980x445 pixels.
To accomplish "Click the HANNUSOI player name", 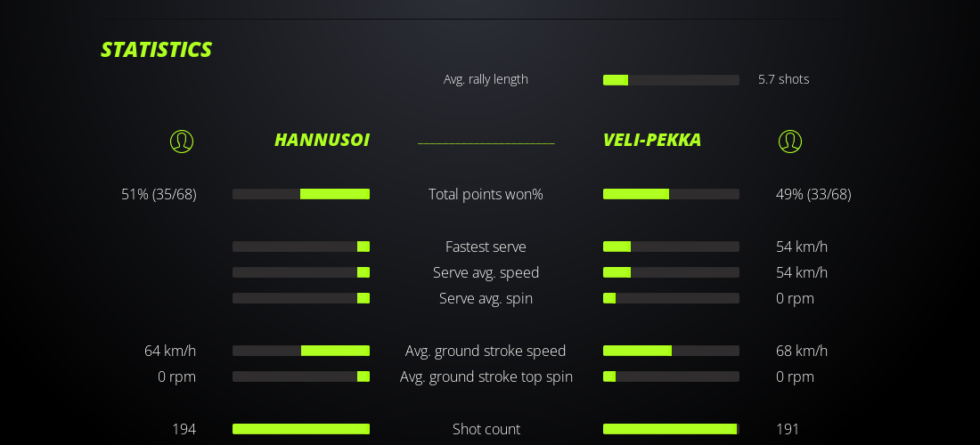I will [x=322, y=140].
